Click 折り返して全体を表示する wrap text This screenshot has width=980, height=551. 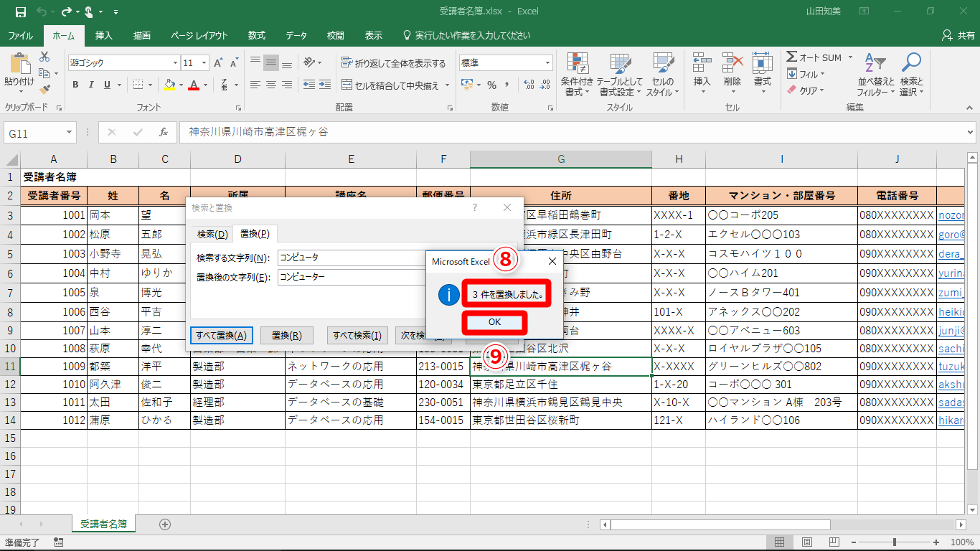394,63
